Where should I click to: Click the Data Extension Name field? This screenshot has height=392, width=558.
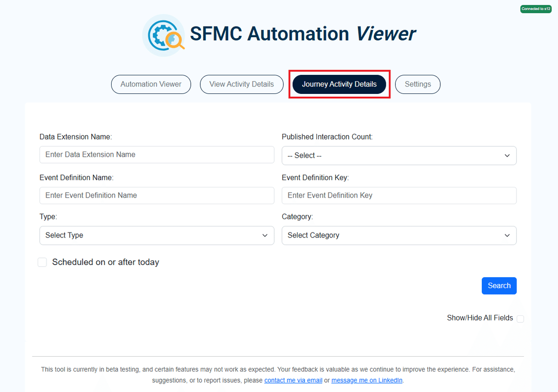click(157, 154)
